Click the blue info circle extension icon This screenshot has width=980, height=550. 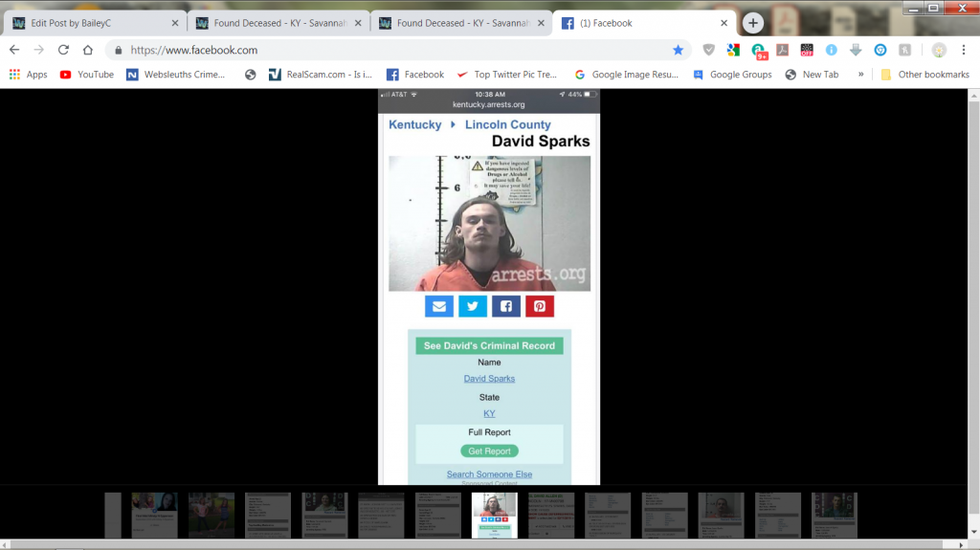click(831, 50)
